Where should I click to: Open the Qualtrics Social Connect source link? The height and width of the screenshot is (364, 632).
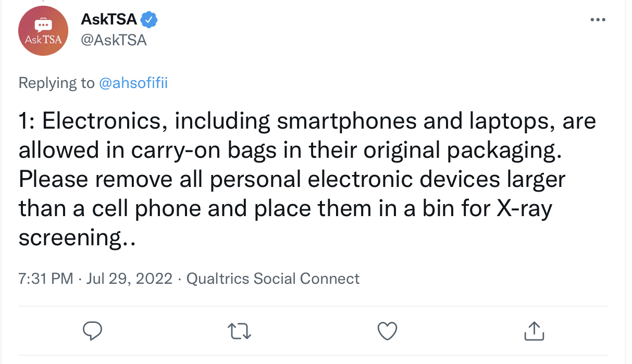(273, 279)
